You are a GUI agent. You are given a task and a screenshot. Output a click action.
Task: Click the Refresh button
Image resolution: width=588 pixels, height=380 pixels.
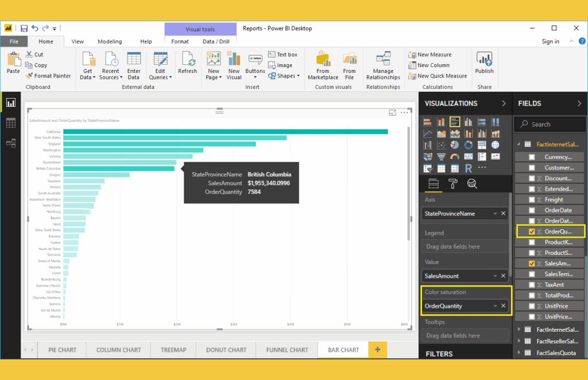click(x=188, y=63)
